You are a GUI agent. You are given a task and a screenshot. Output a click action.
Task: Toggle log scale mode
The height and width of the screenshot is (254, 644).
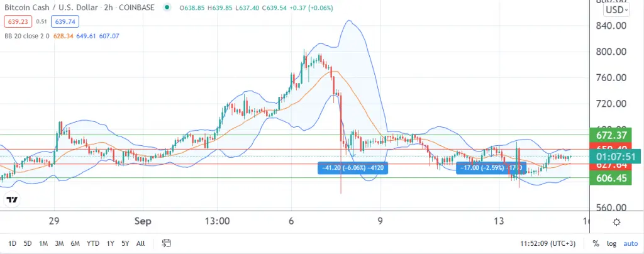tap(611, 243)
